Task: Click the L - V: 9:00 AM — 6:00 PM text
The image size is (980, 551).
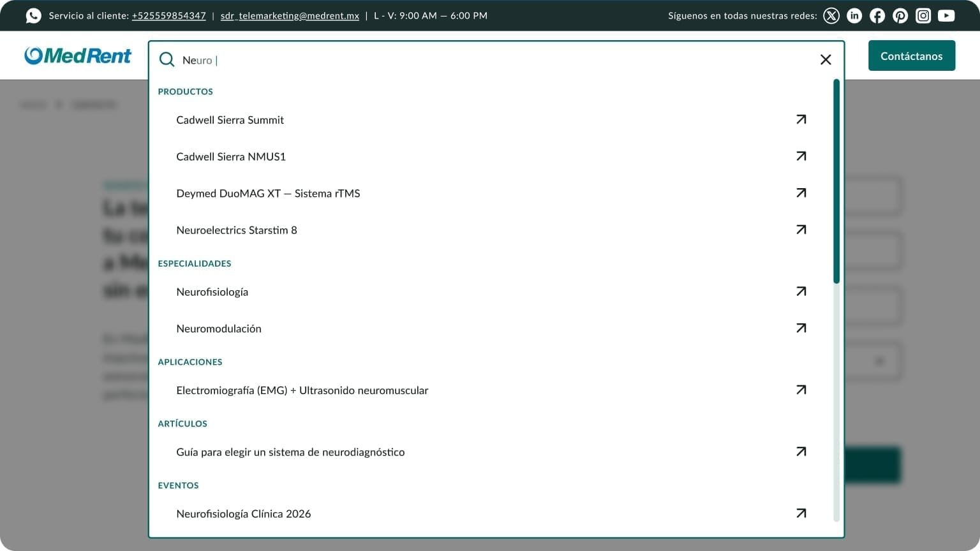Action: [x=431, y=15]
